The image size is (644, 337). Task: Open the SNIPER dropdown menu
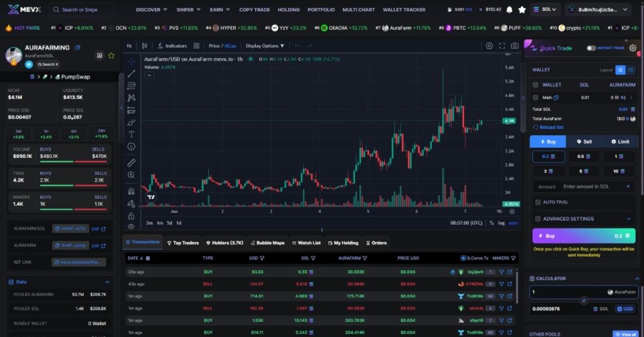click(x=189, y=9)
